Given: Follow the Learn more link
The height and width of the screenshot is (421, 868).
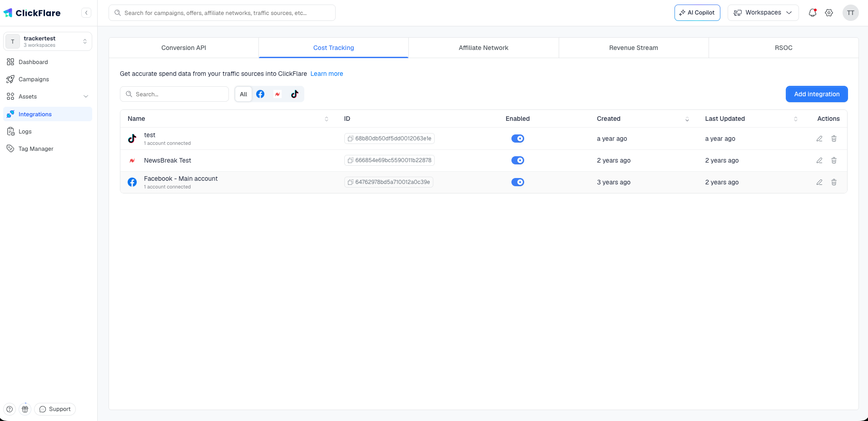Looking at the screenshot, I should pos(327,74).
